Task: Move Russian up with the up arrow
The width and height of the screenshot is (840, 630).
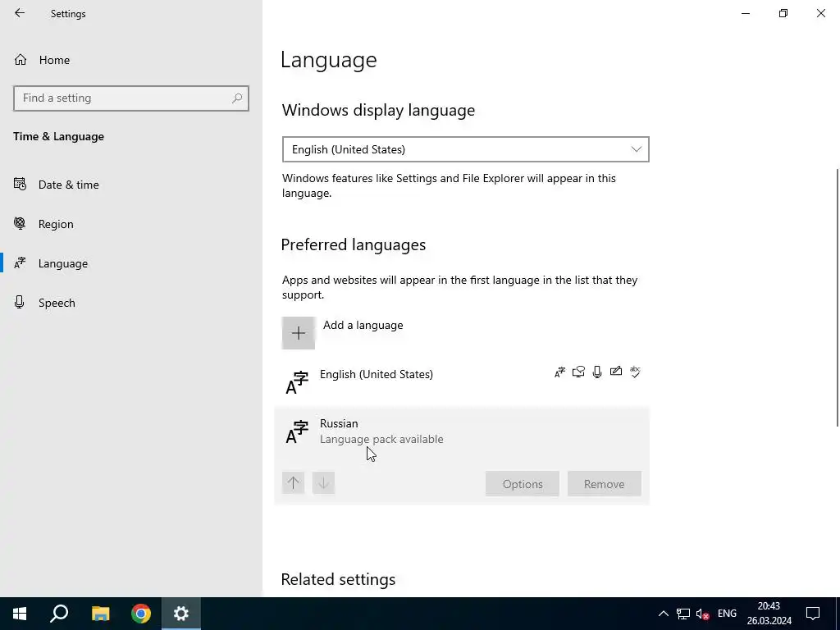Action: coord(293,482)
